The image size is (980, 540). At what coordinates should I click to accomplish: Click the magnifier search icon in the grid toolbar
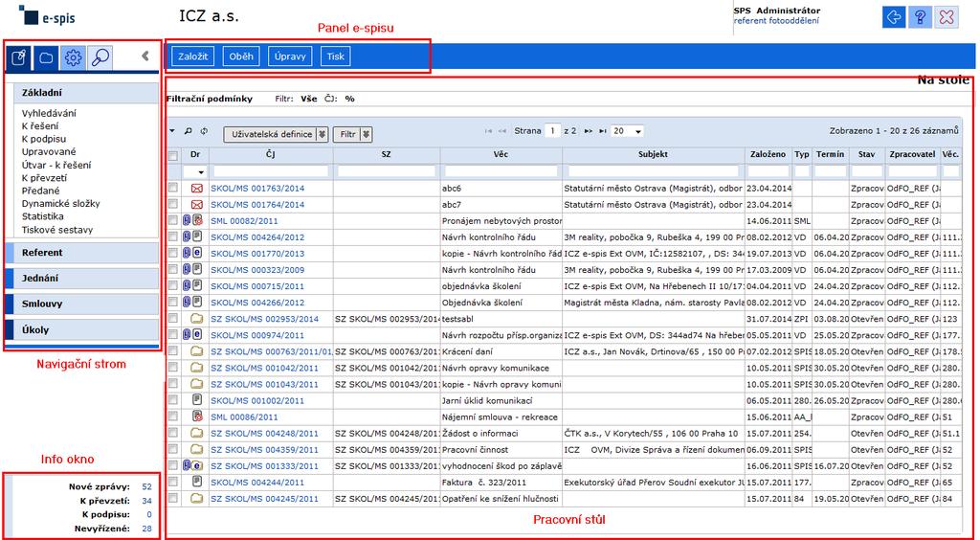point(188,131)
